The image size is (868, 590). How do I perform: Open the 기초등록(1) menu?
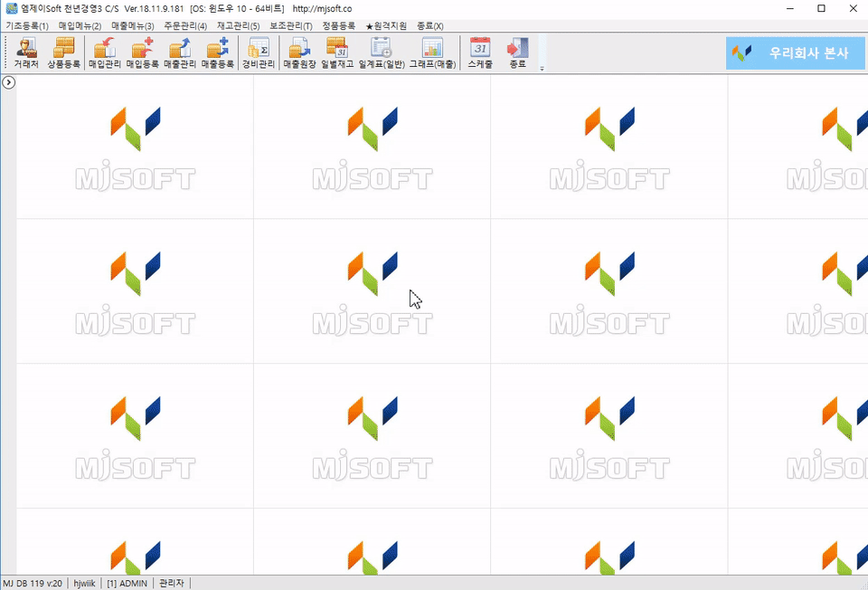[x=27, y=26]
